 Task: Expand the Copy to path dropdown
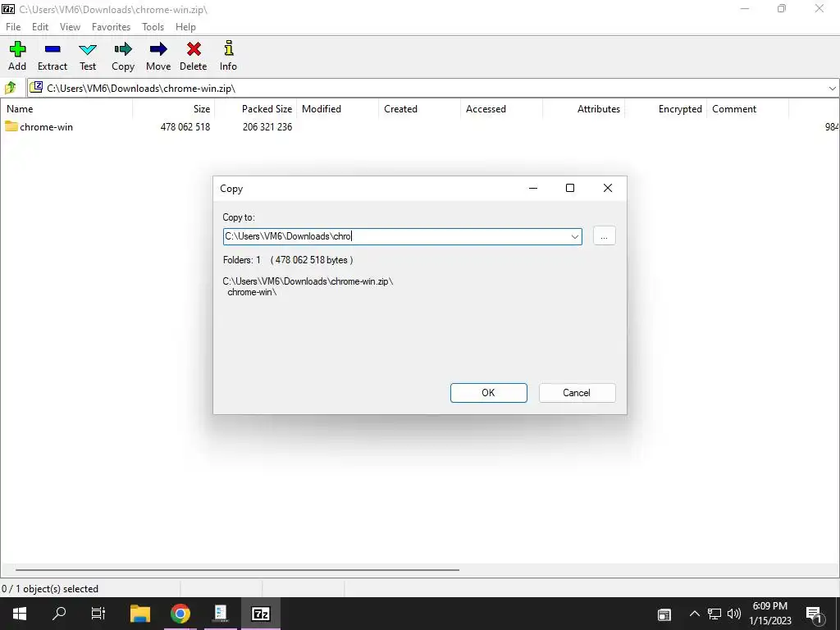[574, 236]
